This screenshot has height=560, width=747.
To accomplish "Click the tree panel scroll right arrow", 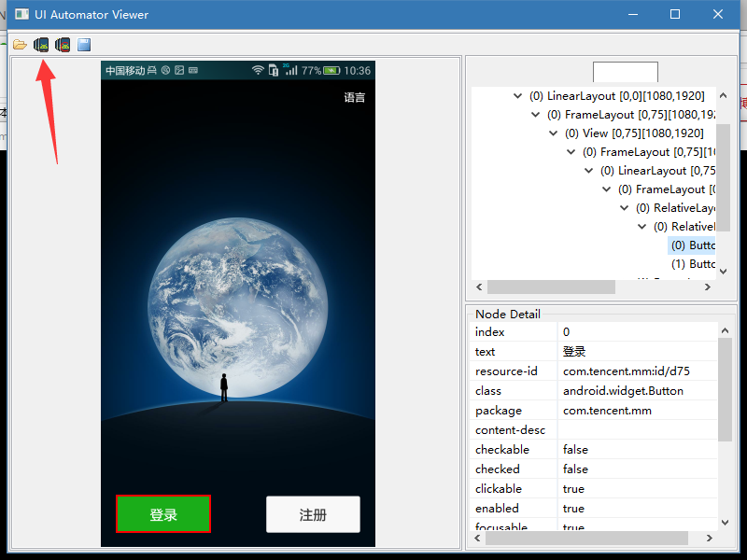I will 708,287.
